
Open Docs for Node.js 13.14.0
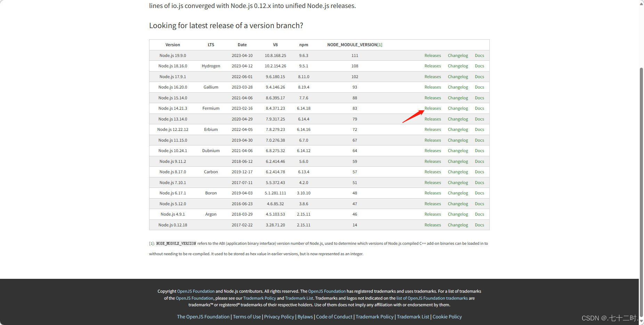tap(479, 119)
